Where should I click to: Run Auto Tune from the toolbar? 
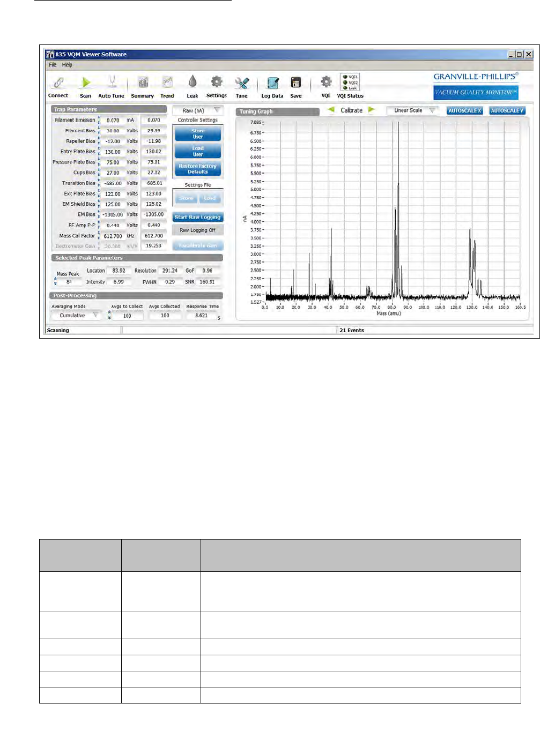112,82
